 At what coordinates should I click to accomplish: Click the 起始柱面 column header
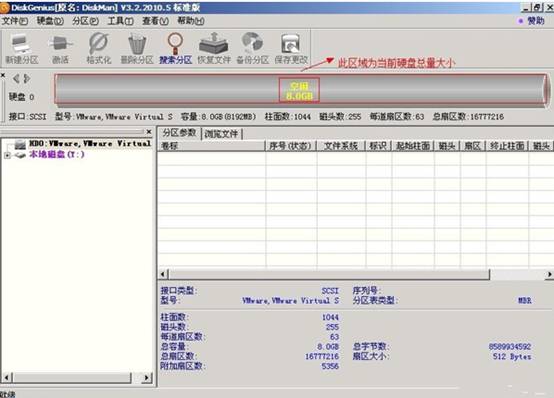tap(413, 146)
